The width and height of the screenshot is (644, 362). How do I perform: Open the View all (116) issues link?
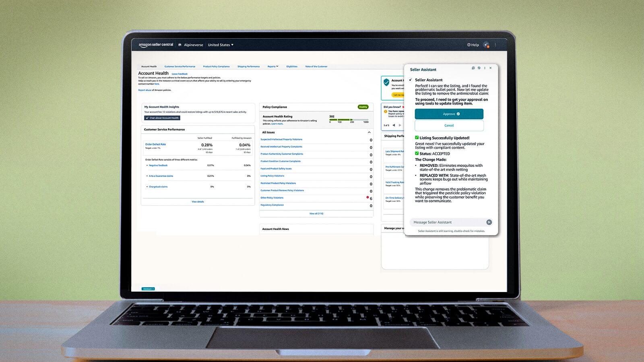[316, 213]
